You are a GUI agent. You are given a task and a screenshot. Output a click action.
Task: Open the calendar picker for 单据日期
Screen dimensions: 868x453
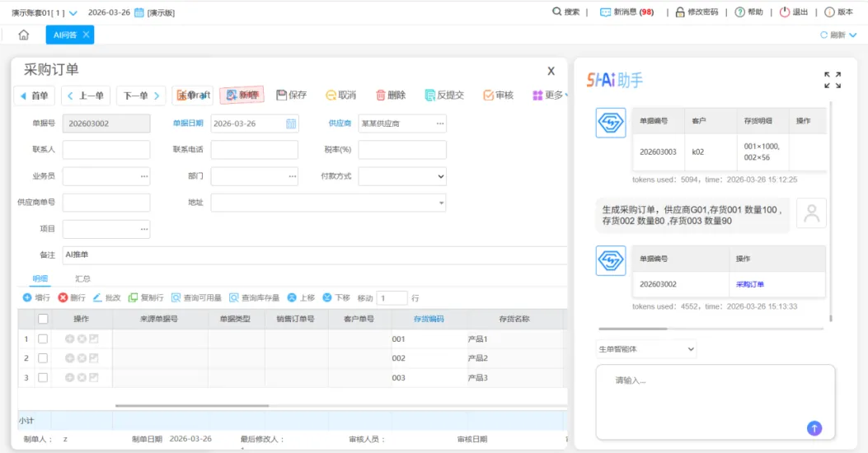click(x=291, y=124)
